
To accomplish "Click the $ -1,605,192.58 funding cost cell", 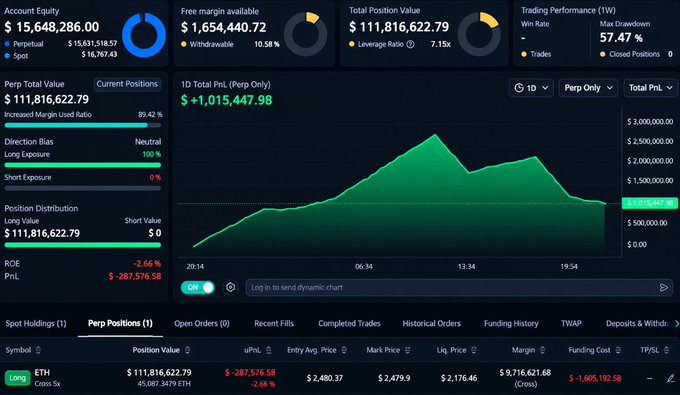I will 595,378.
